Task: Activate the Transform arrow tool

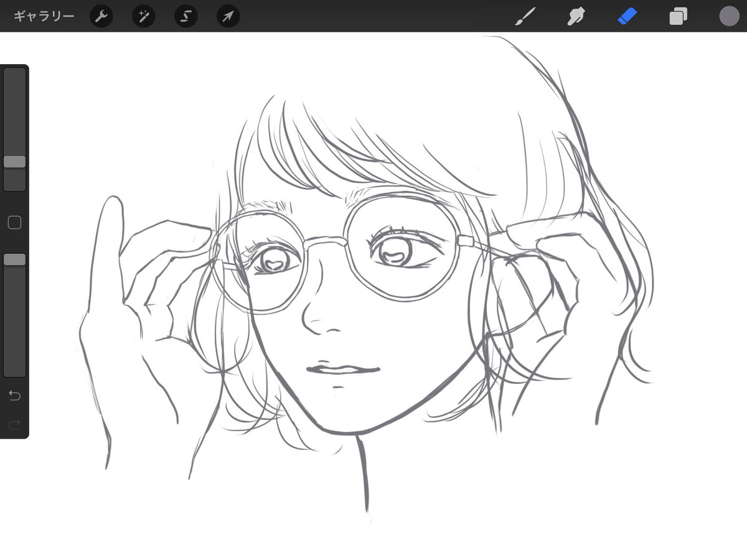Action: tap(228, 16)
